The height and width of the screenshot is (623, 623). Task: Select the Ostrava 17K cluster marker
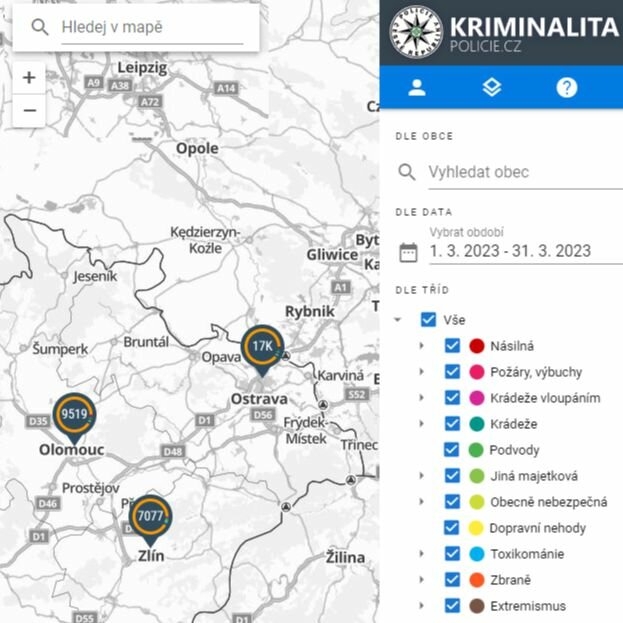263,346
